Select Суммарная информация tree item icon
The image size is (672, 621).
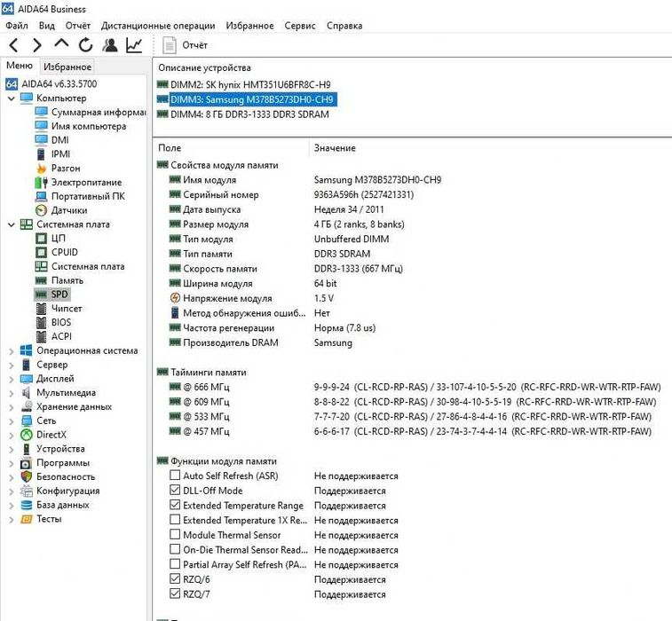pos(41,112)
